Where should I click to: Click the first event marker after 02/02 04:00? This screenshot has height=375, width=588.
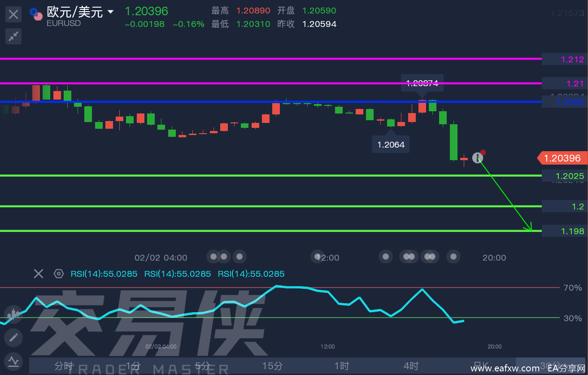(x=213, y=257)
